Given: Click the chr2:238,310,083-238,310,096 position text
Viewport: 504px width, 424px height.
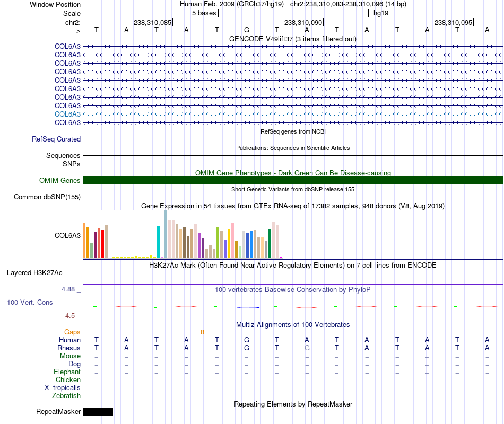Looking at the screenshot, I should point(348,4).
